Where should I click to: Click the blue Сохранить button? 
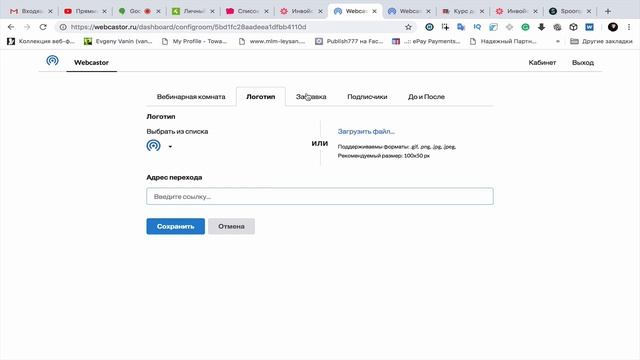176,226
